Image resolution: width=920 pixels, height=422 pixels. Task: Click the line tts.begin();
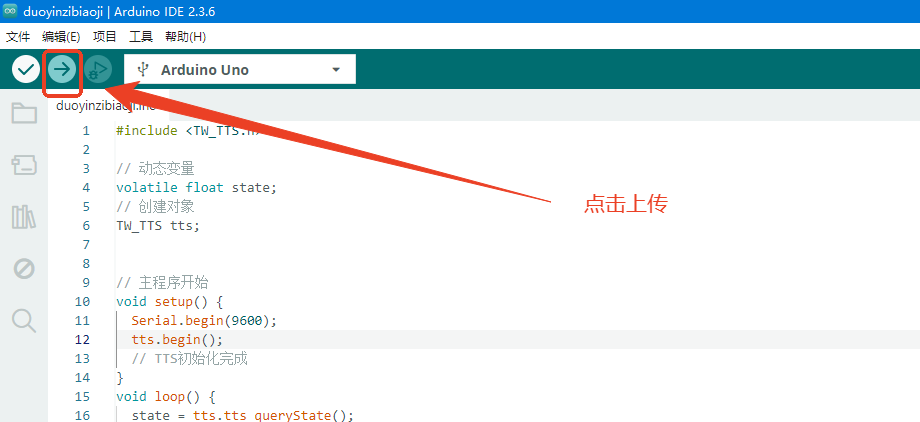177,339
